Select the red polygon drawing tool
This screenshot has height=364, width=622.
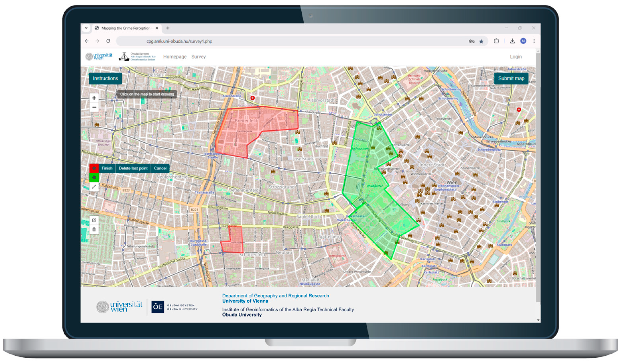pyautogui.click(x=94, y=168)
